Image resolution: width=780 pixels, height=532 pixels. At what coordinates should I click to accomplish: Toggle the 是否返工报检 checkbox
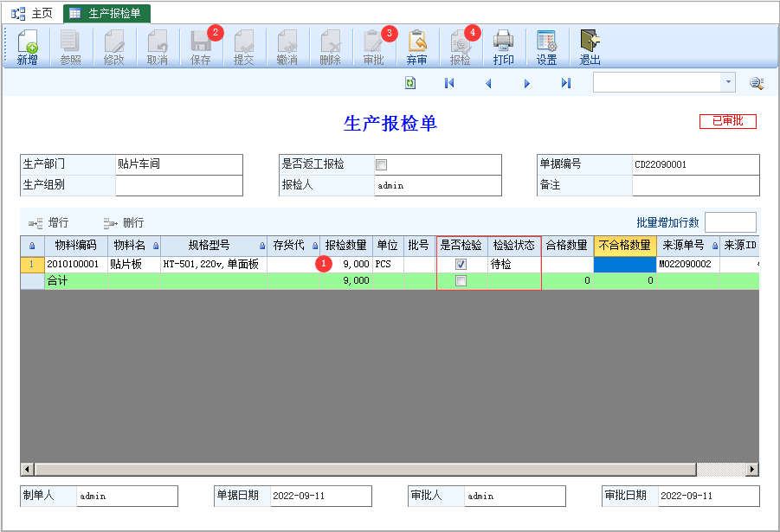pyautogui.click(x=382, y=164)
